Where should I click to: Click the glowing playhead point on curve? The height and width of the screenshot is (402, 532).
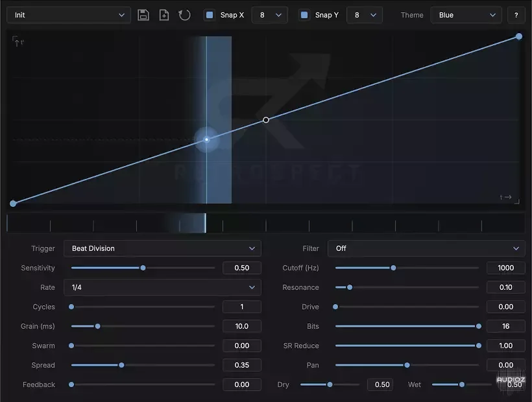(206, 139)
